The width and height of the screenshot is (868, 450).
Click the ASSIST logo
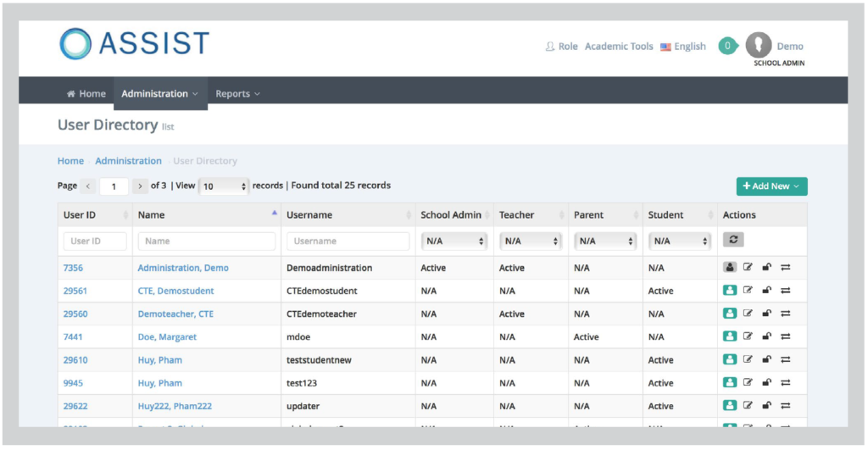[135, 44]
